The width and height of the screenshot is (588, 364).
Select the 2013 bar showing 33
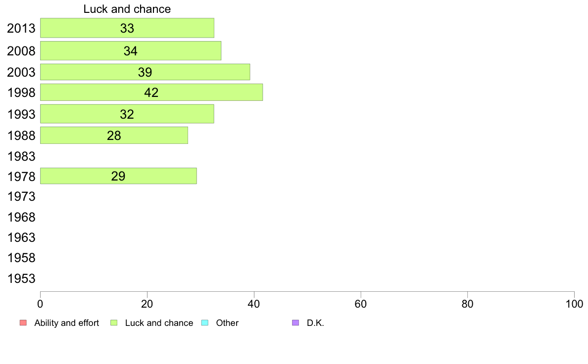(127, 28)
